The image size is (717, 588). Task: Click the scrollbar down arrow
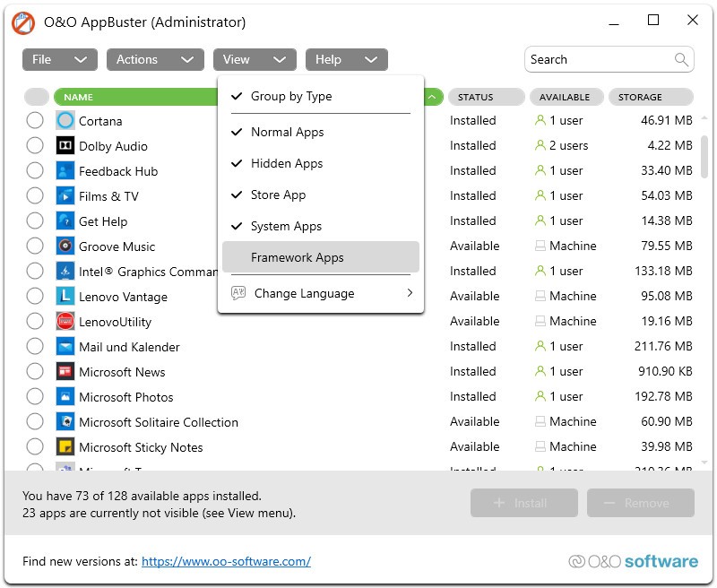point(704,463)
